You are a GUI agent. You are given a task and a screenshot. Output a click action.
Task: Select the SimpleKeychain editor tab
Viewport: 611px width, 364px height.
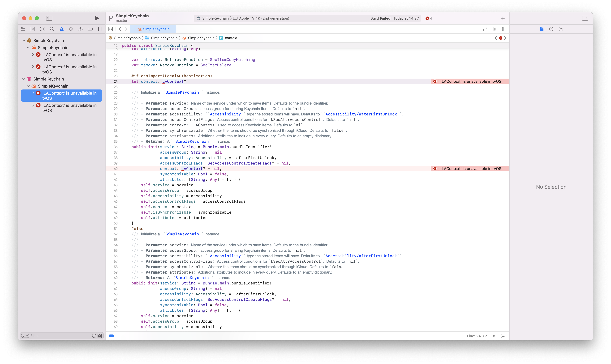point(153,29)
